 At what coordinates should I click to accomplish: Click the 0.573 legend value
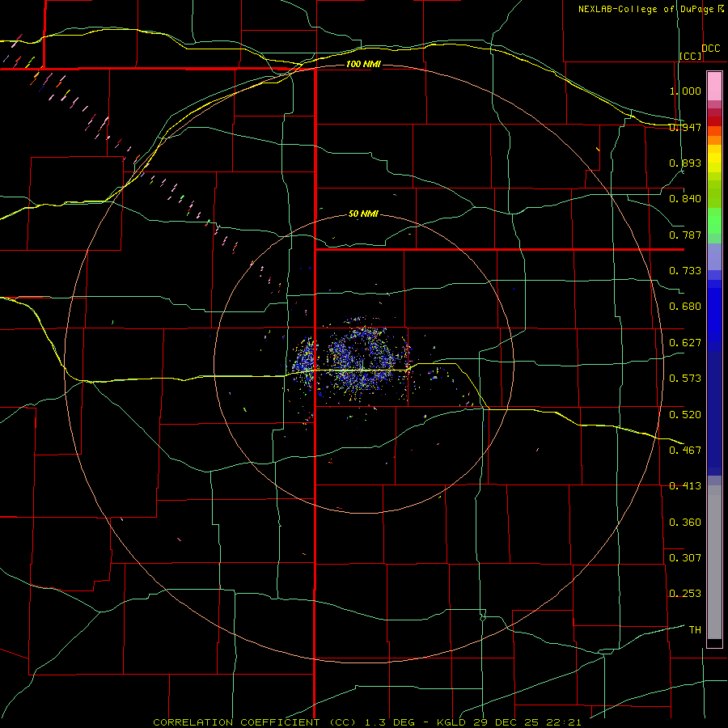point(685,379)
